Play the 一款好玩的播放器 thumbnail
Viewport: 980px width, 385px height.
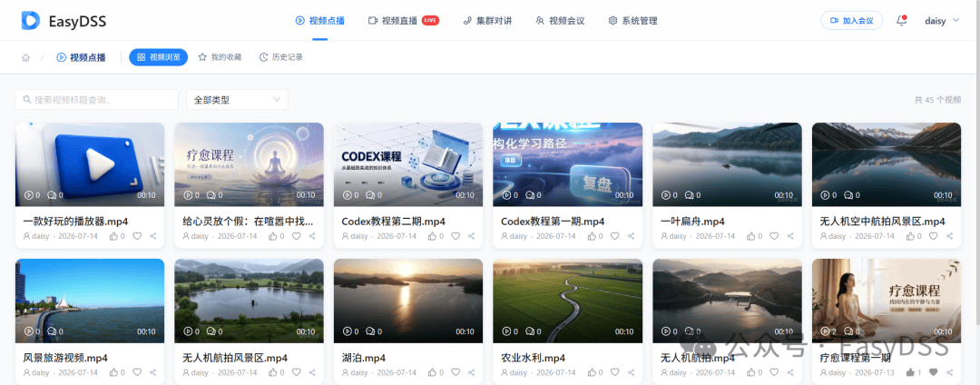tap(90, 164)
